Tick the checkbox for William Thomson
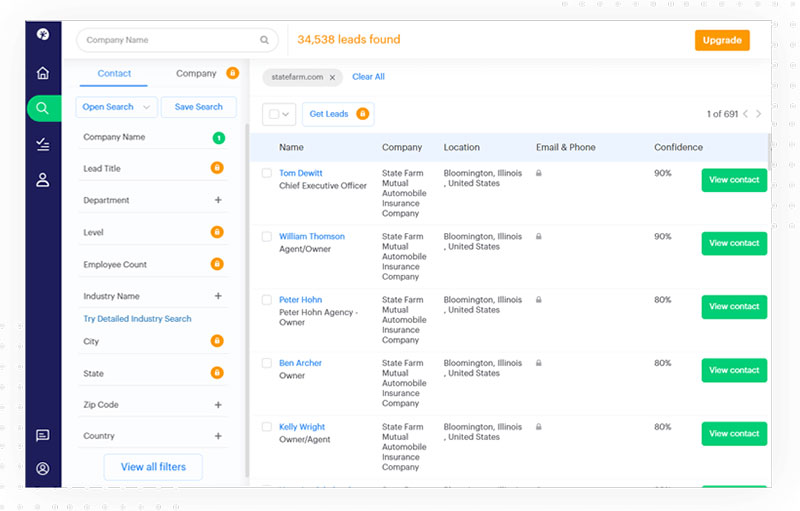 point(267,236)
